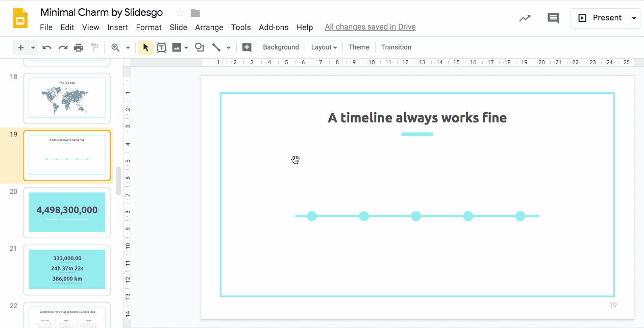Insert a text box
The image size is (644, 328).
coord(161,47)
